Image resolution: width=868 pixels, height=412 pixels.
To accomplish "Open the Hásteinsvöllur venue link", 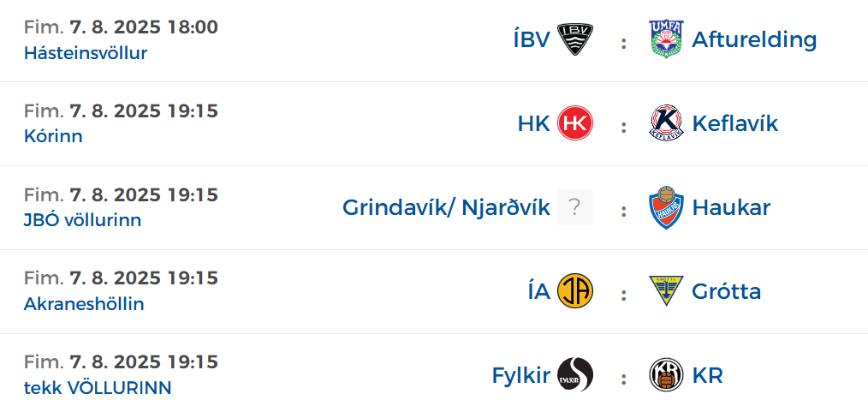I will point(86,53).
